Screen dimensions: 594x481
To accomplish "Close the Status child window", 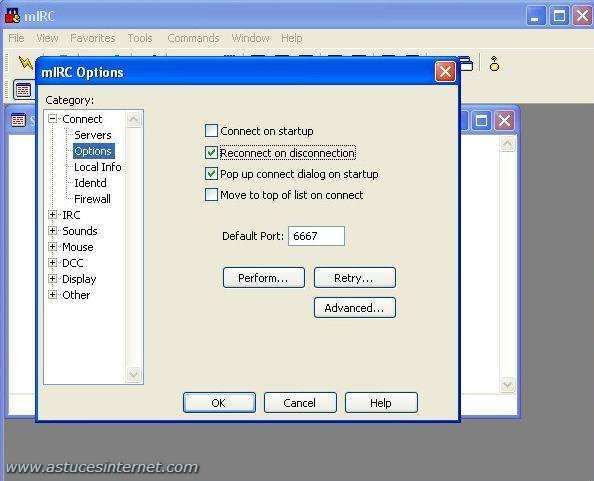I will pos(504,121).
